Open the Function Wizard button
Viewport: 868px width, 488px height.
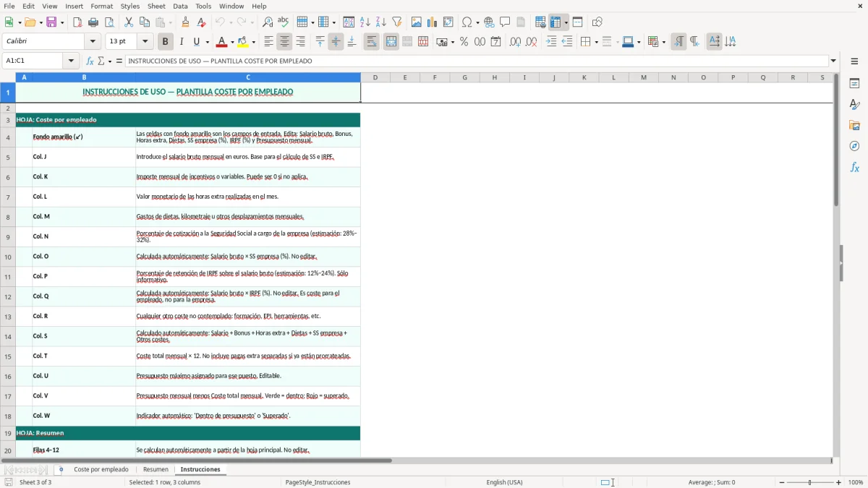(x=90, y=61)
